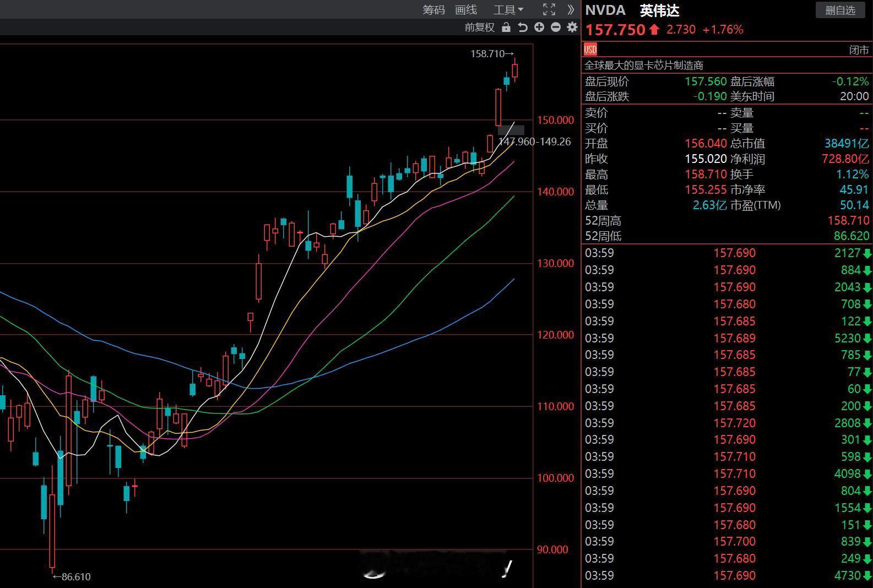Click the 英伟达 stock name
873x588 pixels.
click(660, 10)
